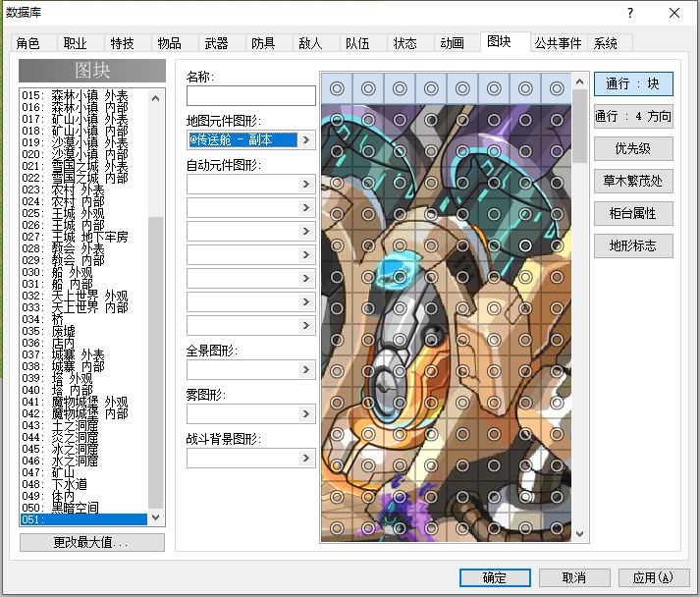
Task: Select tileset 039: 塔 外观
Action: click(83, 378)
